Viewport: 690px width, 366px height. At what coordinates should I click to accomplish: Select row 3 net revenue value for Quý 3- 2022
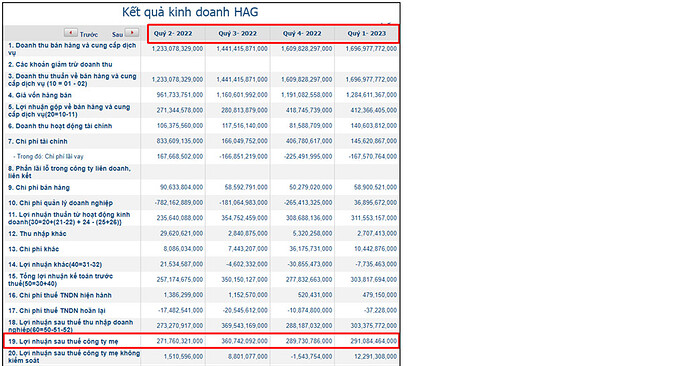tap(242, 80)
